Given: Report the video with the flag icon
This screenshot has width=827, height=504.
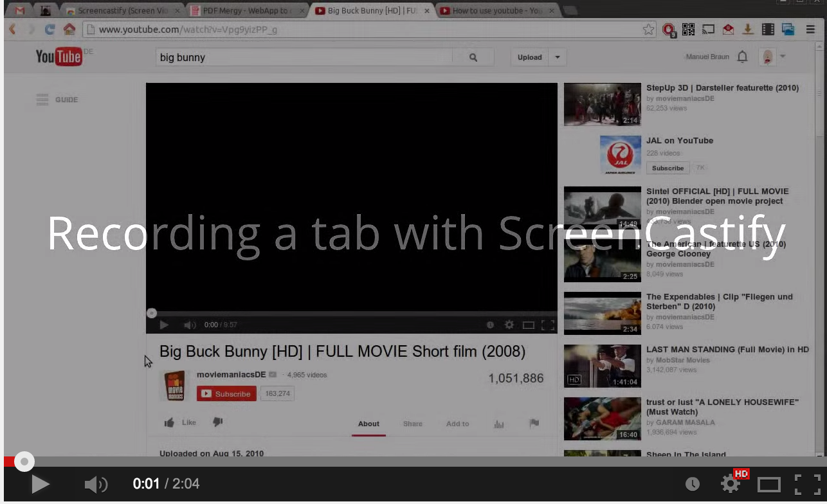Looking at the screenshot, I should pyautogui.click(x=534, y=423).
